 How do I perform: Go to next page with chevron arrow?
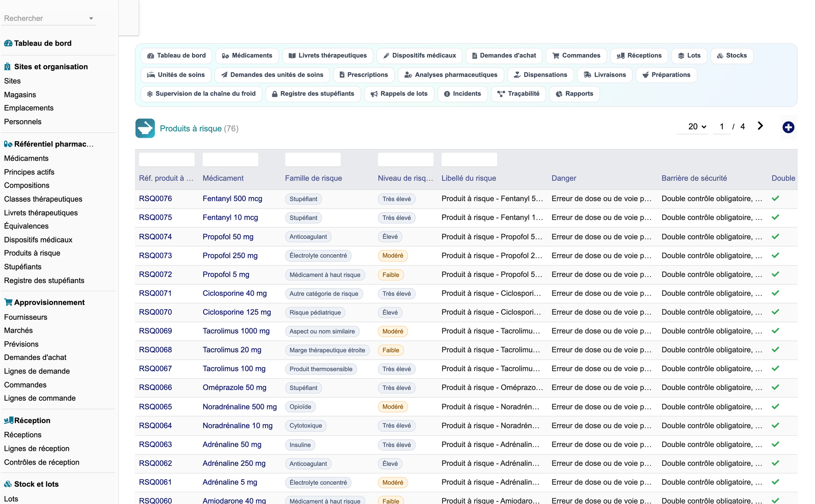[760, 126]
